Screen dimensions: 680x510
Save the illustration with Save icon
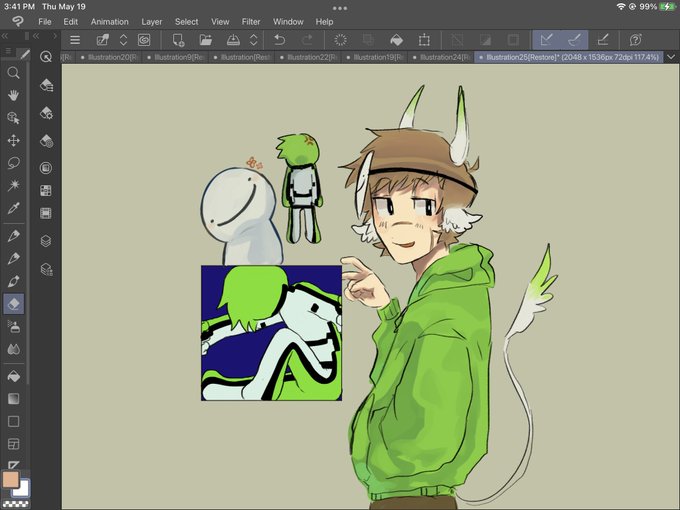(233, 40)
